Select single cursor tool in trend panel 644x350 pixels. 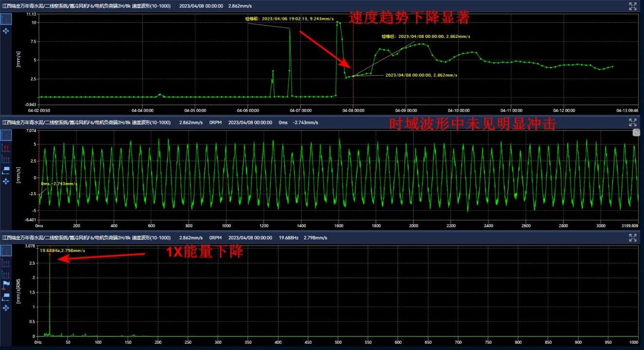pos(6,19)
